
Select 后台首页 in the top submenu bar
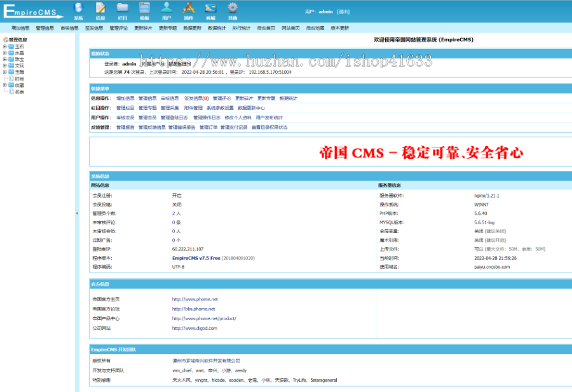click(x=266, y=28)
